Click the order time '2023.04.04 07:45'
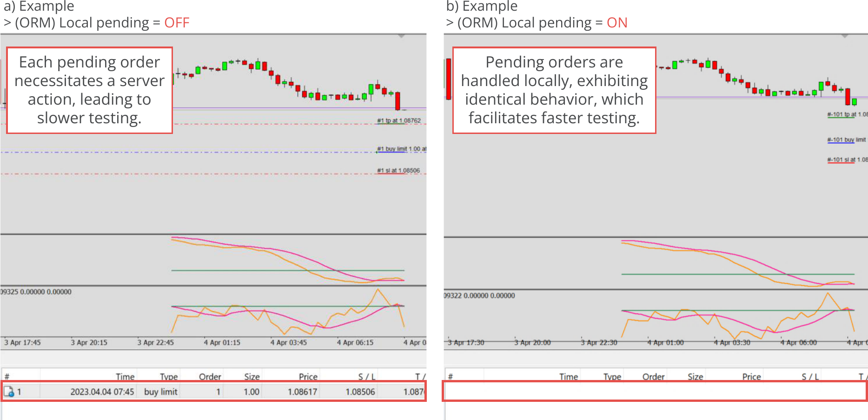The height and width of the screenshot is (420, 868). tap(102, 392)
